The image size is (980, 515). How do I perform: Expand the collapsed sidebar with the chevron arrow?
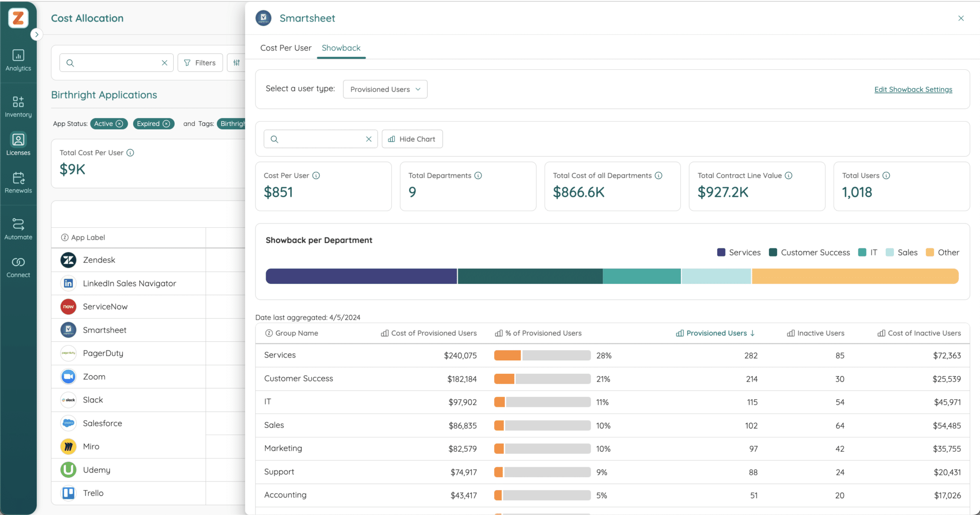tap(37, 34)
